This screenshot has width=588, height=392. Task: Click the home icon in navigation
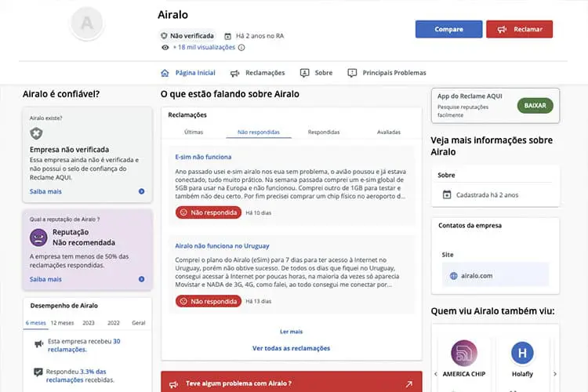[165, 73]
